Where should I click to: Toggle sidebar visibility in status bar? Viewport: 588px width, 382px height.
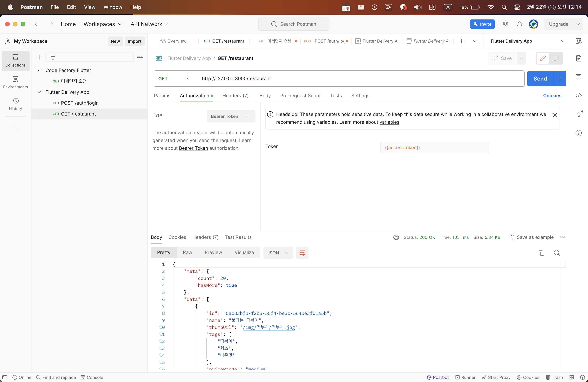pos(5,377)
